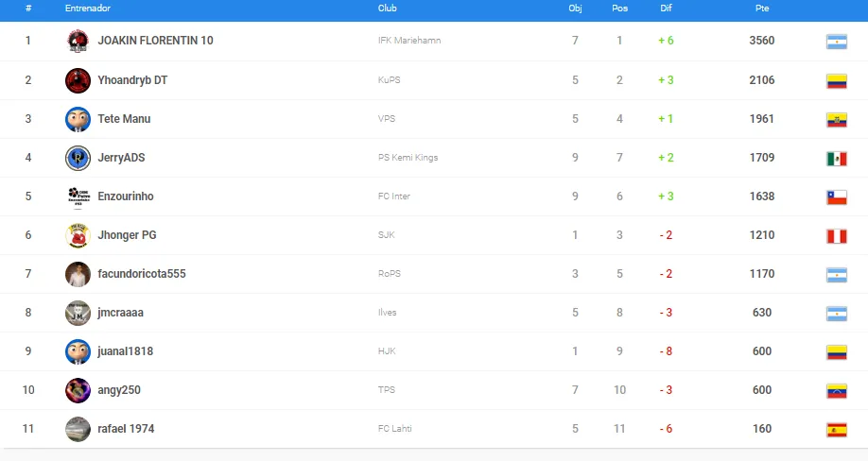868x461 pixels.
Task: Click the Club column header
Action: point(387,9)
